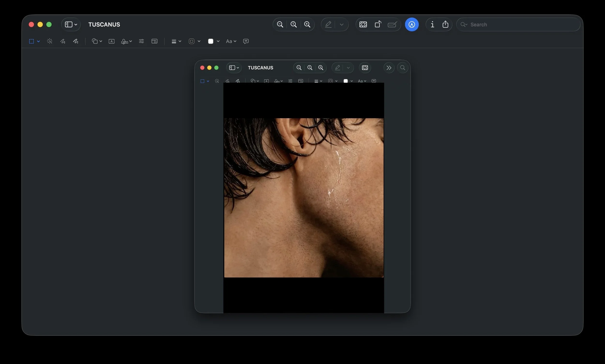Toggle the highlight pen tool
The image size is (605, 364).
(x=329, y=24)
